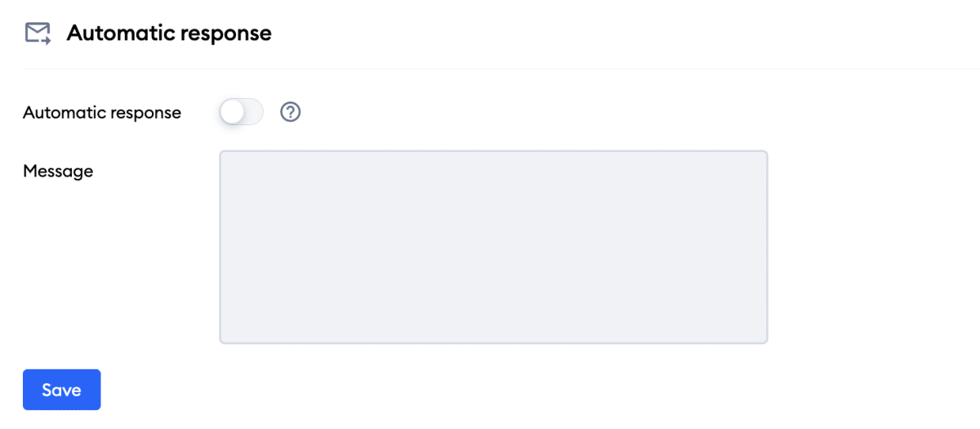Show info about Automatic response via help icon
980x429 pixels.
click(x=291, y=112)
